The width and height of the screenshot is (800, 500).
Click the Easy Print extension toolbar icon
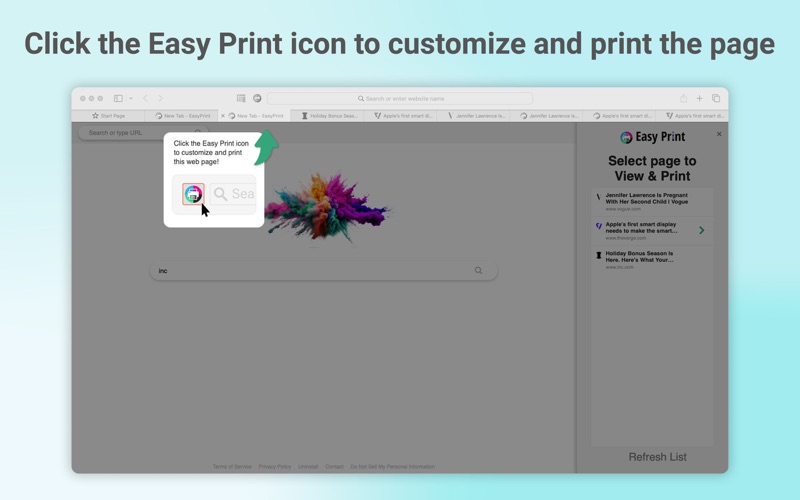click(257, 98)
